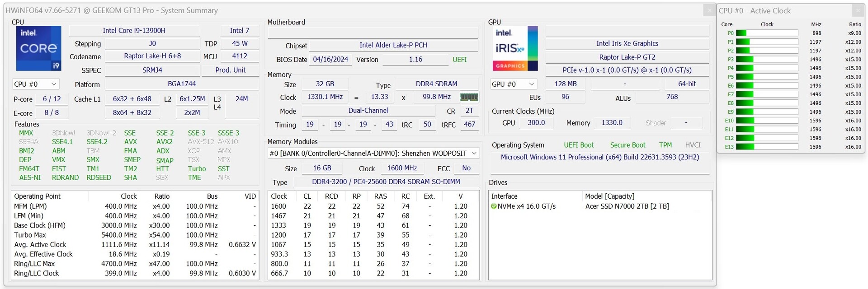Click the HVCI label
The width and height of the screenshot is (868, 289).
click(693, 145)
